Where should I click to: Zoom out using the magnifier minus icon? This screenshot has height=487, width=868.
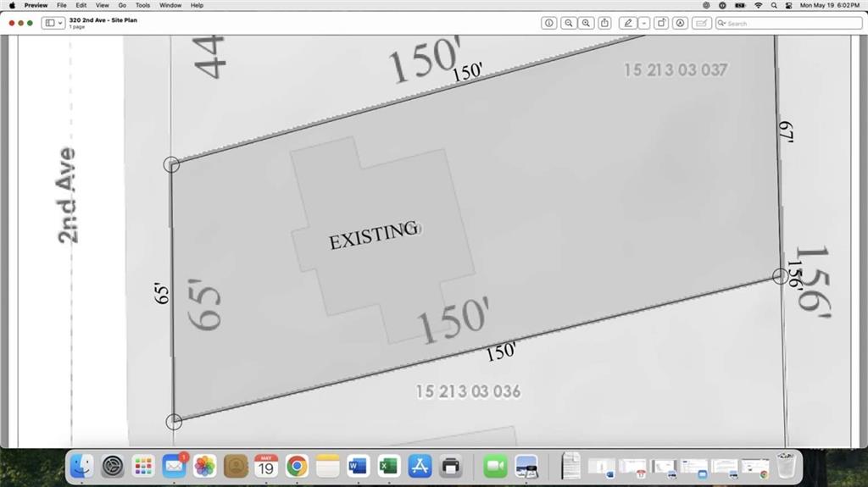[568, 23]
